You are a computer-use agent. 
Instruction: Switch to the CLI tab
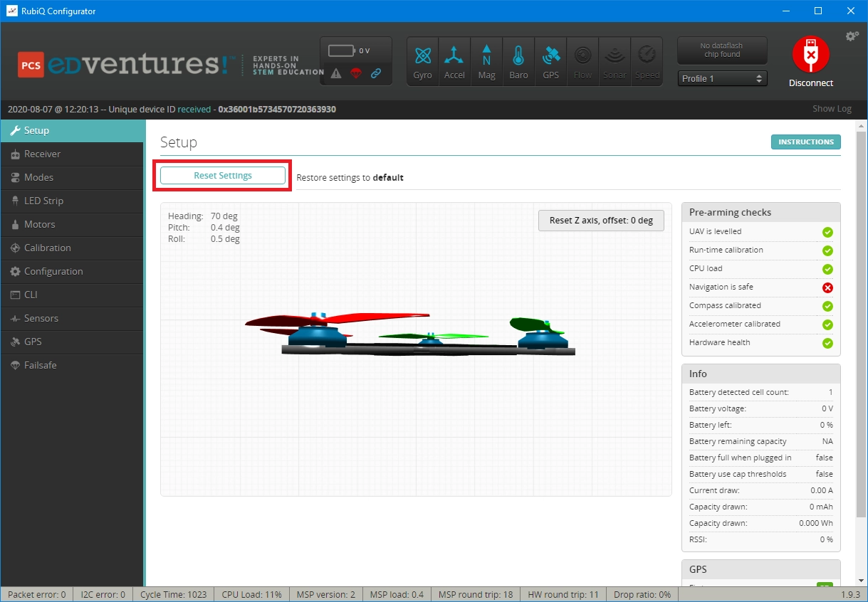click(x=72, y=295)
